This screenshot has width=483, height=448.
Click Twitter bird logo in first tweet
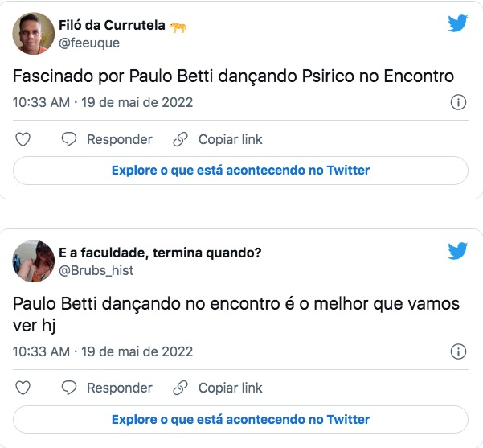[457, 24]
